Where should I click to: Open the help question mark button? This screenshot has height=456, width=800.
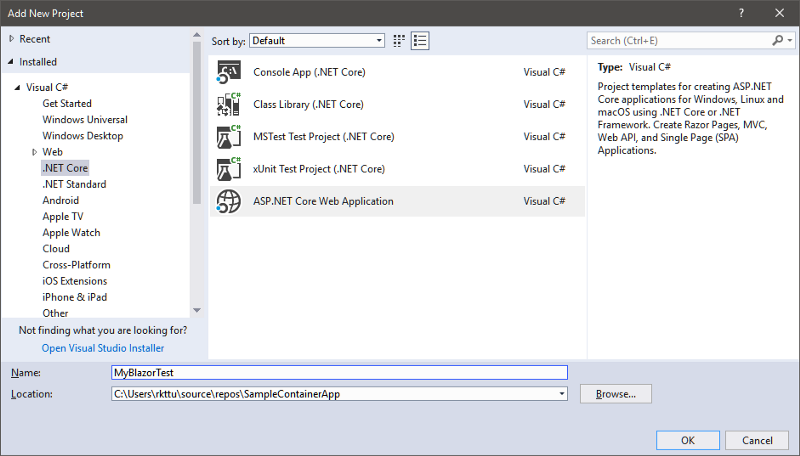[x=741, y=13]
